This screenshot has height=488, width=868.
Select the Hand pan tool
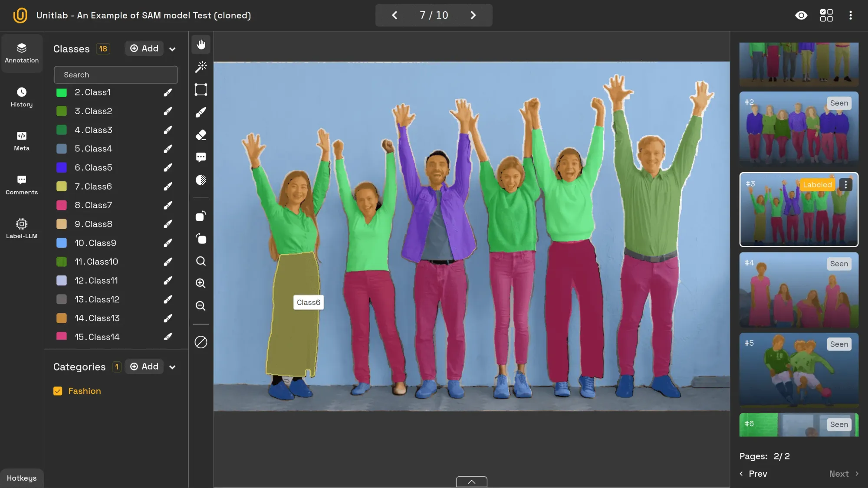point(201,44)
